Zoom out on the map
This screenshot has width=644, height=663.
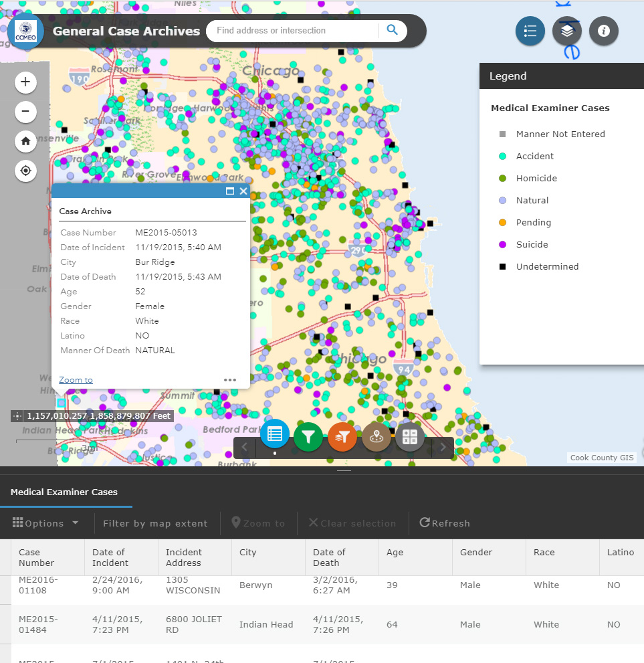click(25, 111)
